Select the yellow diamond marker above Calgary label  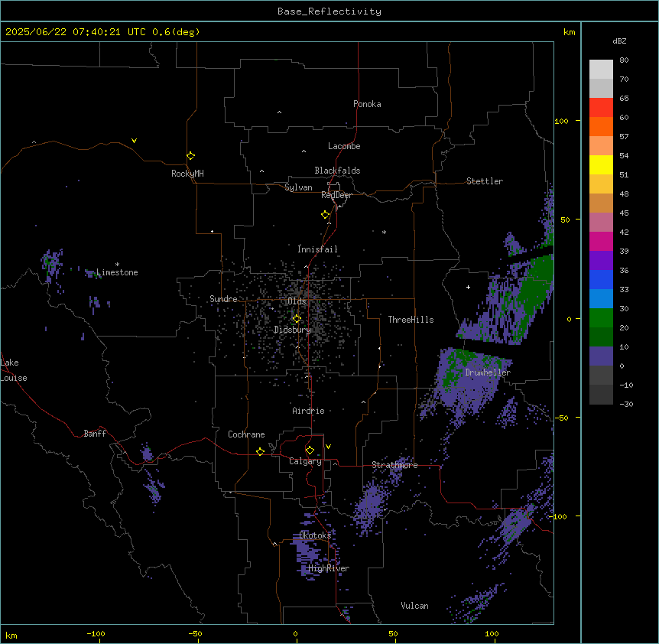pyautogui.click(x=310, y=450)
